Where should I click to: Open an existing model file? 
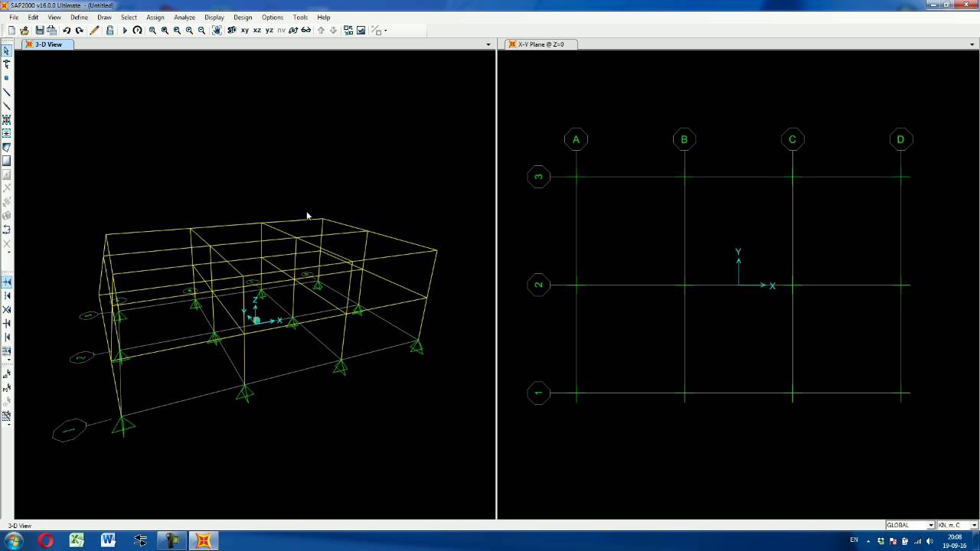pos(24,31)
